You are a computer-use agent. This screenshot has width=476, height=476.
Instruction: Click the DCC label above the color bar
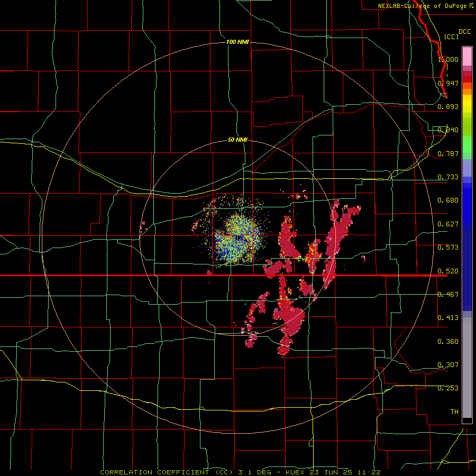464,32
